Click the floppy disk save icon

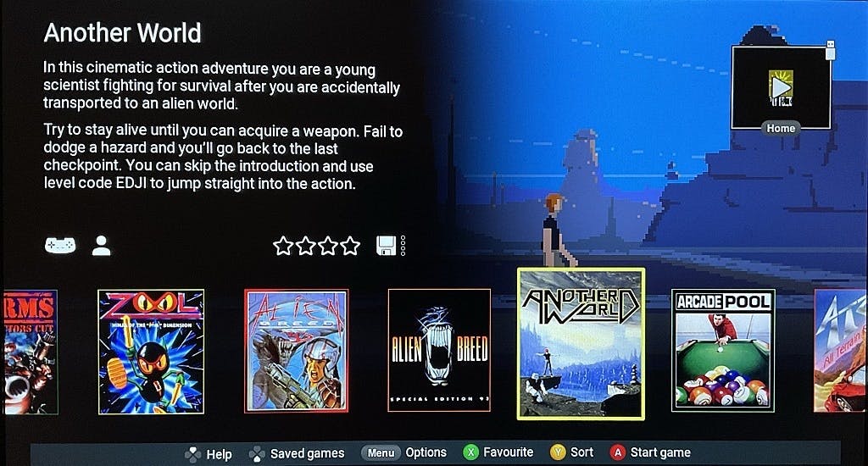pyautogui.click(x=386, y=246)
